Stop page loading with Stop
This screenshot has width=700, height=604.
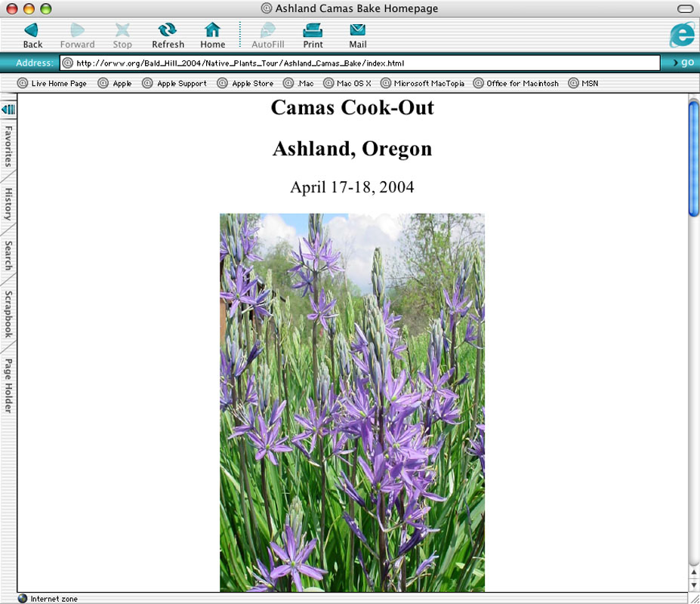click(122, 35)
